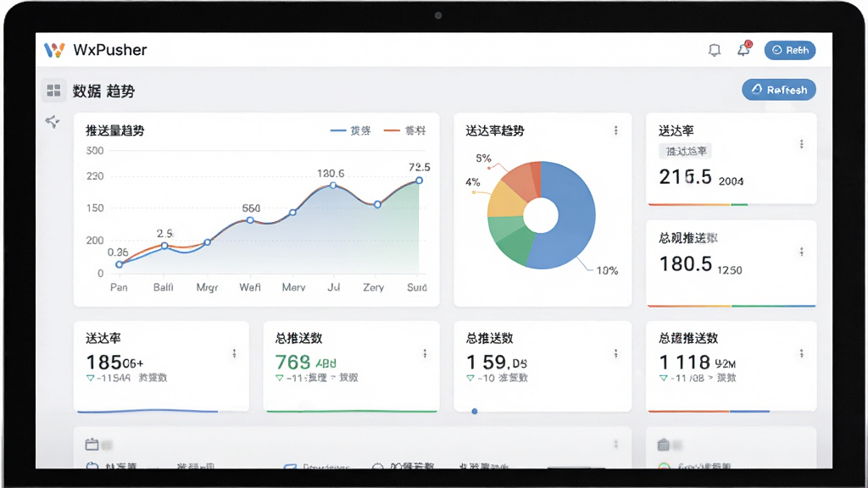This screenshot has width=868, height=488.
Task: Click the 推送量趋势 chart title
Action: pyautogui.click(x=115, y=130)
